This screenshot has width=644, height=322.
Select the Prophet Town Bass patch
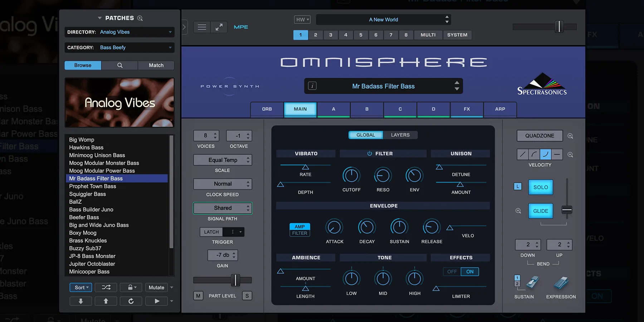pyautogui.click(x=92, y=186)
